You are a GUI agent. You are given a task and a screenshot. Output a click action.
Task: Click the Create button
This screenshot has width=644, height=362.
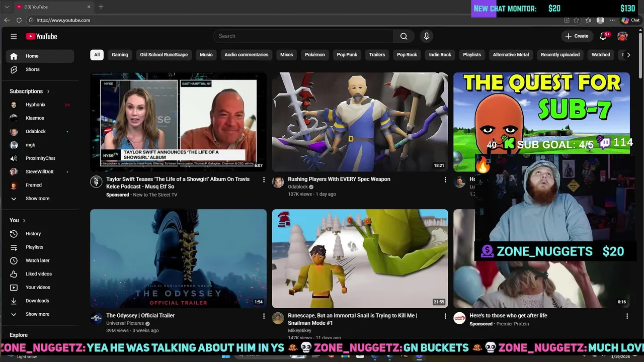pyautogui.click(x=577, y=36)
